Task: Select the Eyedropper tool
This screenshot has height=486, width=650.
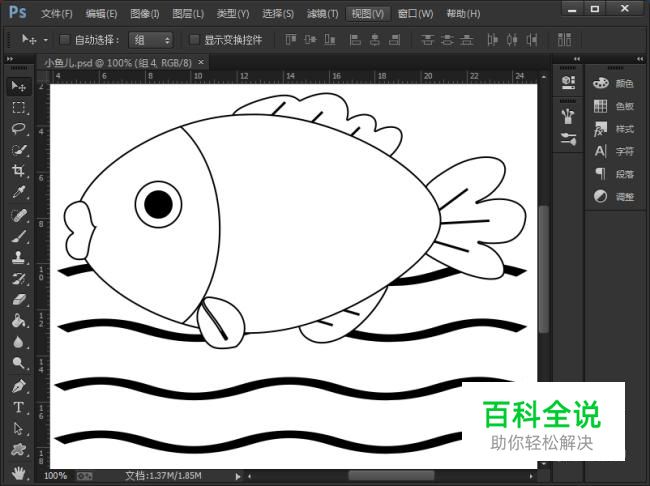Action: pos(18,193)
